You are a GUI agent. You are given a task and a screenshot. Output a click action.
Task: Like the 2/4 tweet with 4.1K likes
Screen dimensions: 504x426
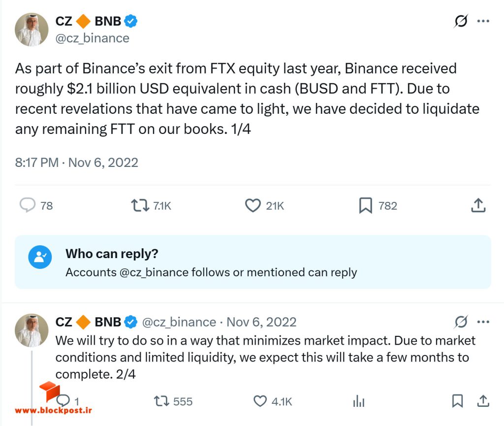pyautogui.click(x=260, y=401)
